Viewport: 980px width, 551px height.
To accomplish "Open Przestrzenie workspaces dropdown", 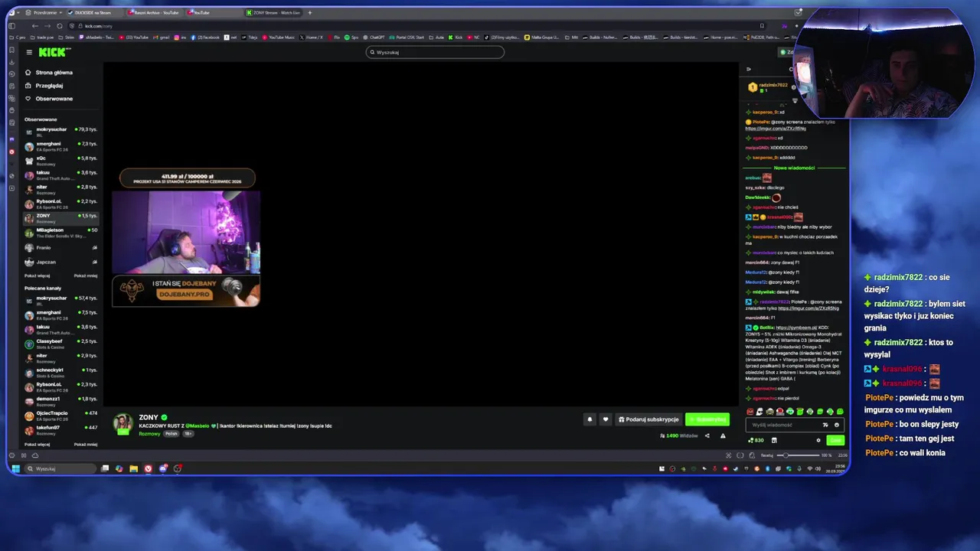I will pyautogui.click(x=42, y=13).
